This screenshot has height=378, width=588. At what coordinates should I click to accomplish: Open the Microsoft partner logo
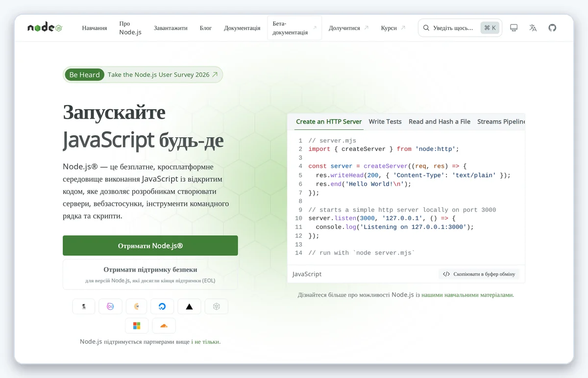[137, 326]
